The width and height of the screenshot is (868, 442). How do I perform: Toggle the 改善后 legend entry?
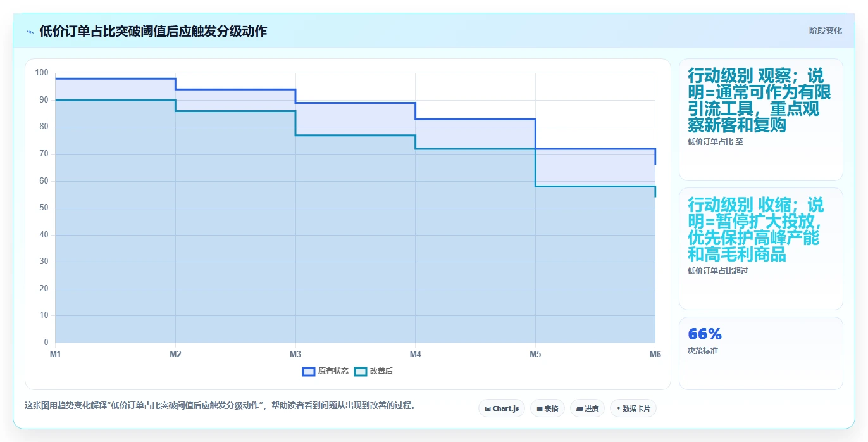(x=373, y=371)
